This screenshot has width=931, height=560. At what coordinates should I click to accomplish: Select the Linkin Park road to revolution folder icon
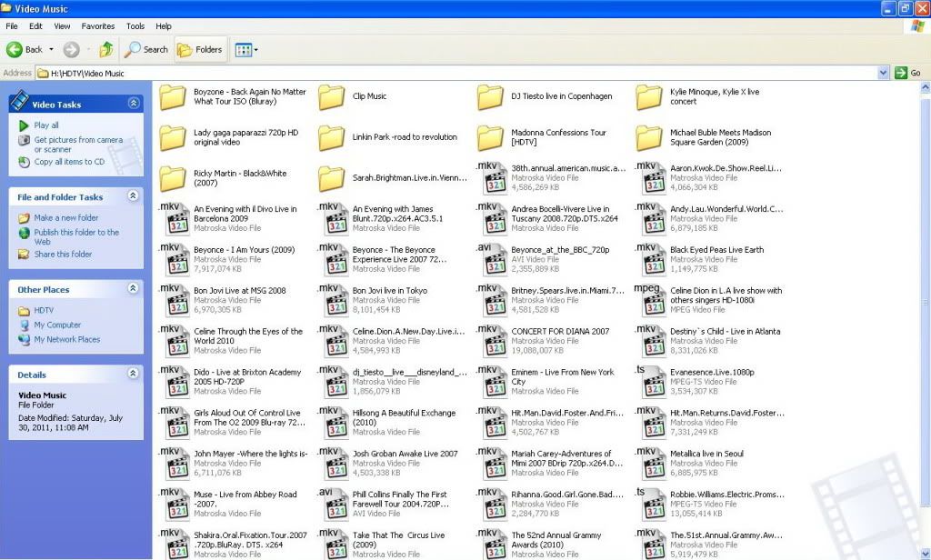pos(331,138)
